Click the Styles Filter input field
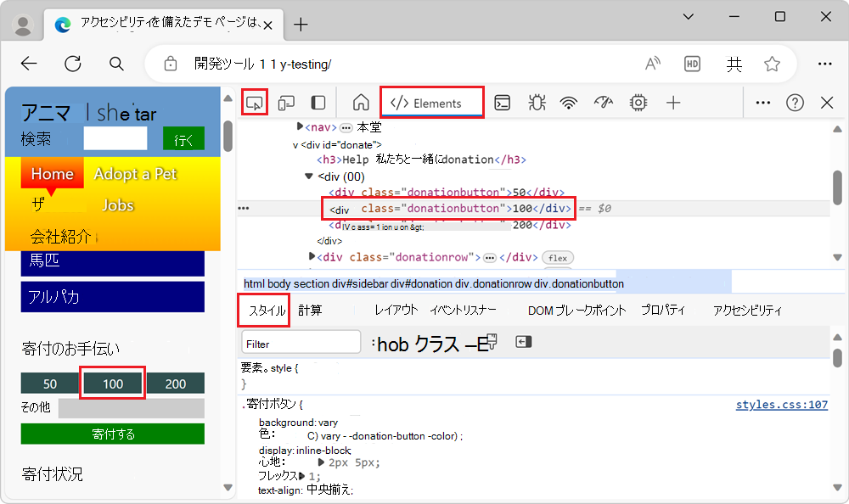 301,340
